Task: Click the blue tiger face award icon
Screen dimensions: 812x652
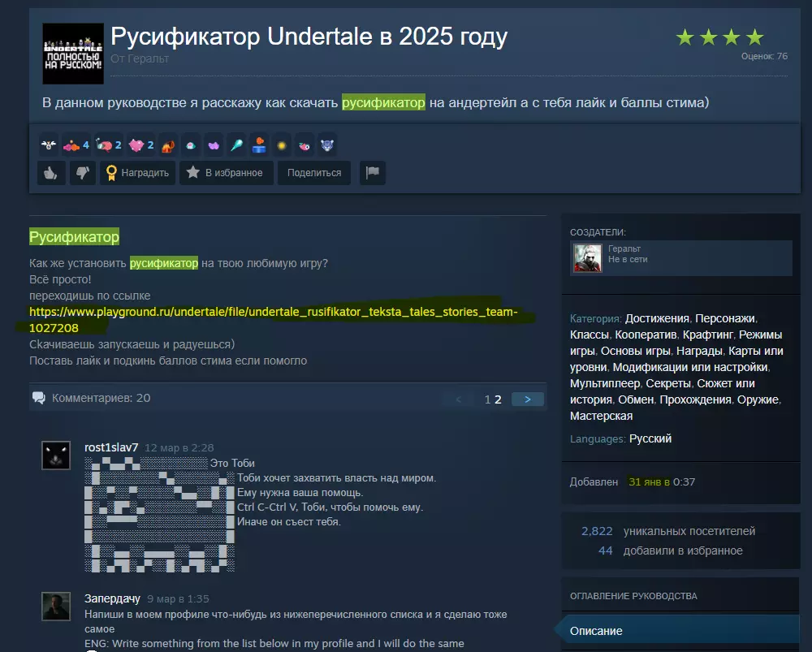Action: point(327,145)
